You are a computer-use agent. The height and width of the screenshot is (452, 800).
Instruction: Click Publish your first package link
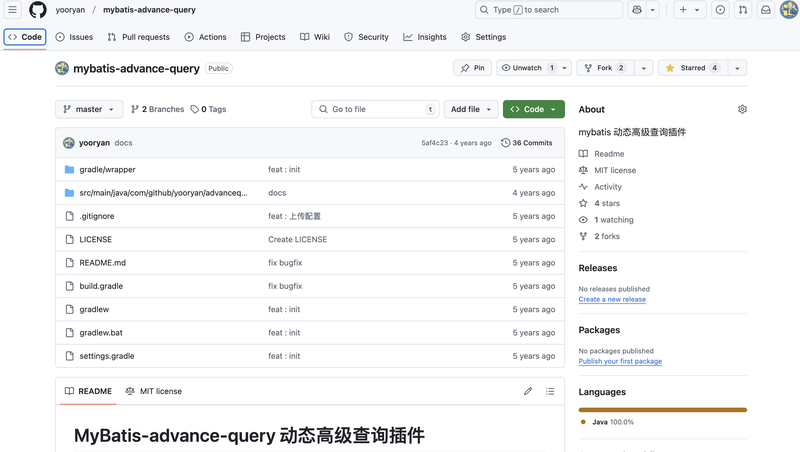click(620, 361)
